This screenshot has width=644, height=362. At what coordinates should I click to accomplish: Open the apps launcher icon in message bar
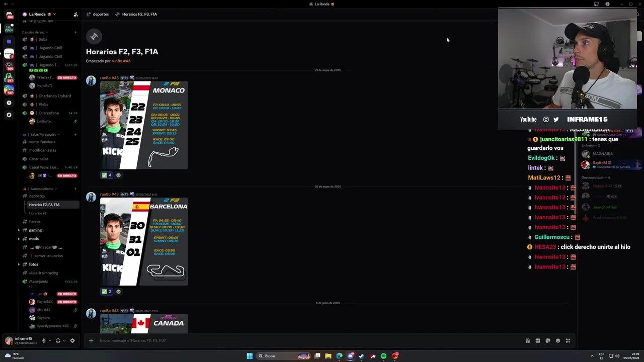pos(568,340)
